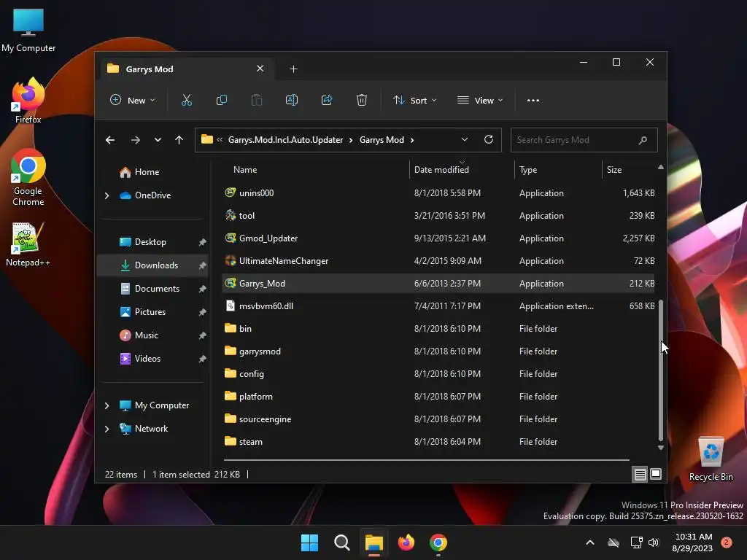
Task: Select the tool application icon
Action: 230,215
